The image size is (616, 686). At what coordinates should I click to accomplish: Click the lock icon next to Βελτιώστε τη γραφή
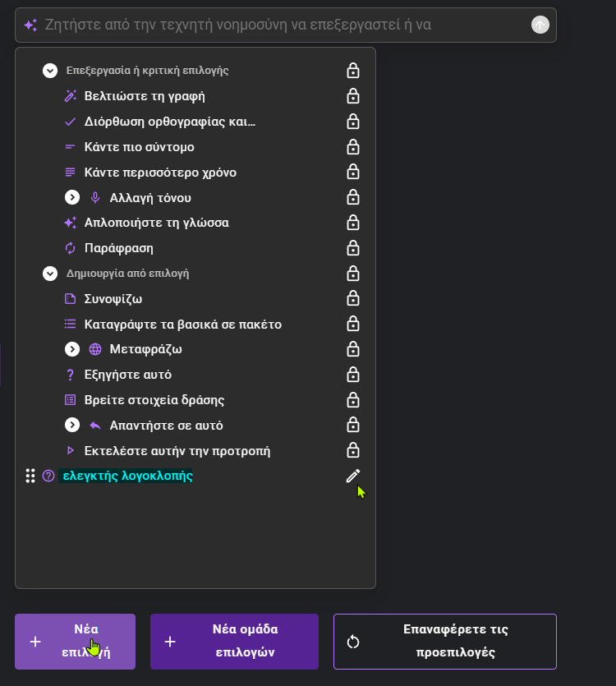pyautogui.click(x=353, y=96)
